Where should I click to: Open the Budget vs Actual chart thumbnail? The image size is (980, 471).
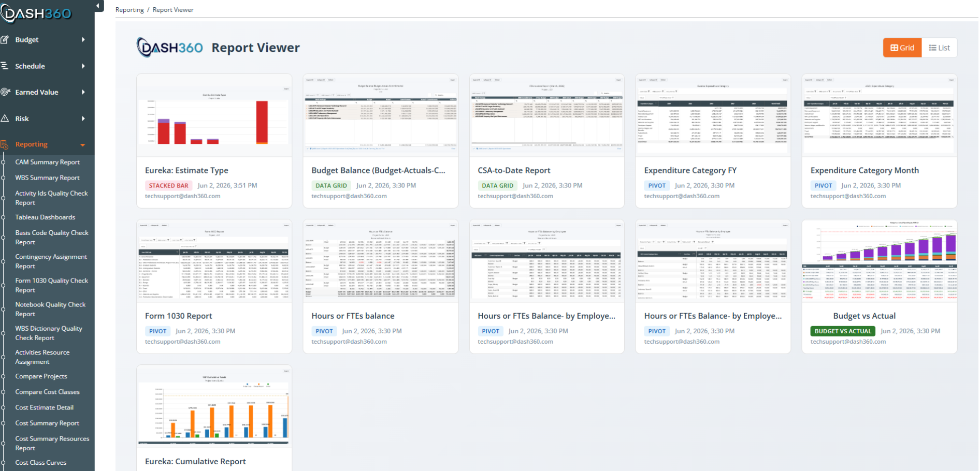pos(880,261)
